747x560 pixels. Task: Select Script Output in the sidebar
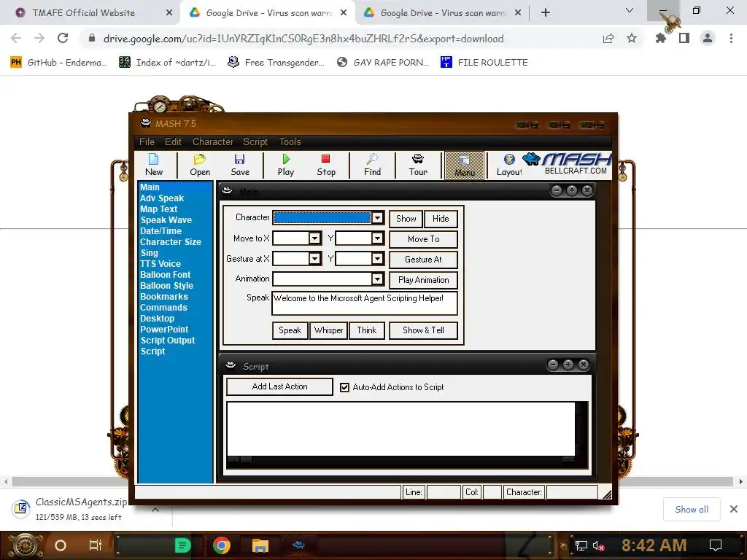(x=168, y=341)
